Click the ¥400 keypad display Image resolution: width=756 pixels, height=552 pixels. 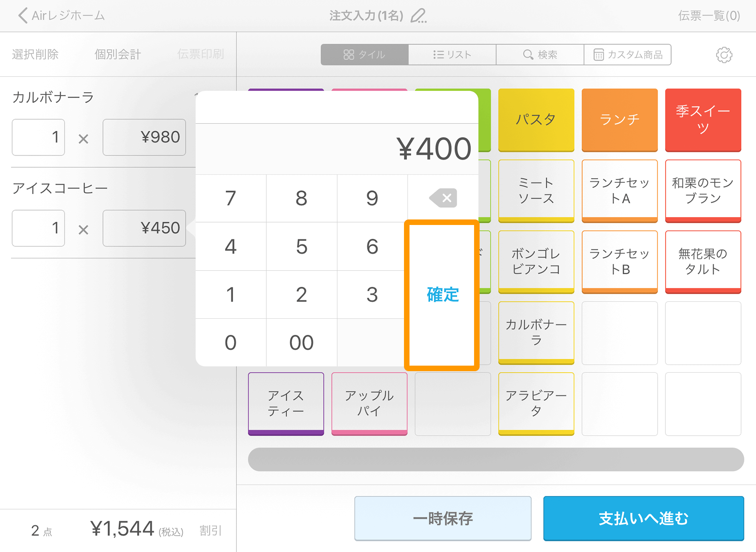tap(434, 149)
